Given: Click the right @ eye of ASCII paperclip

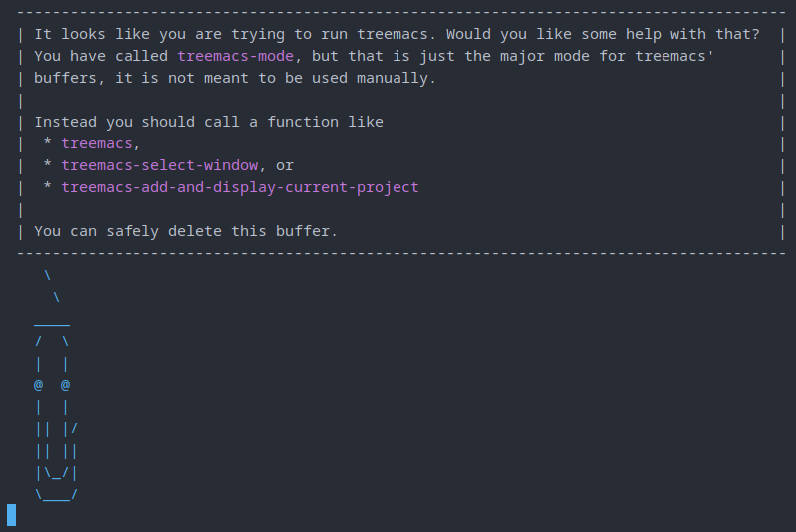Looking at the screenshot, I should (x=66, y=385).
